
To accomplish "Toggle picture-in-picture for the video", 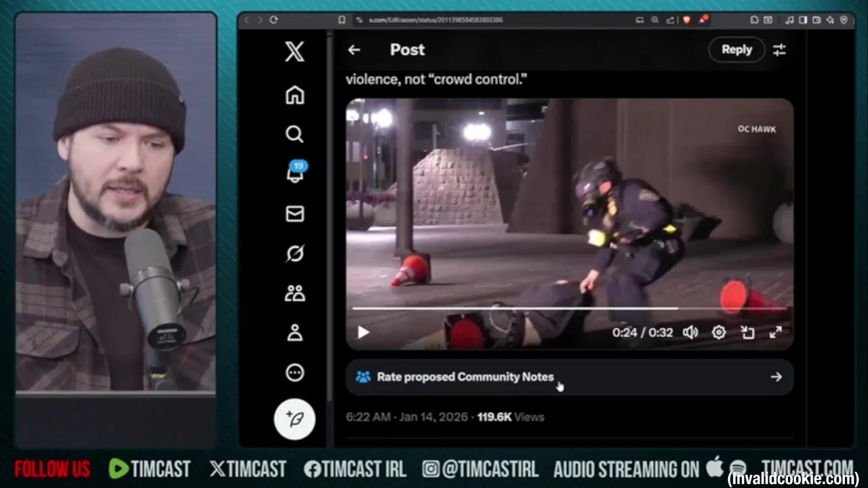I will (747, 332).
